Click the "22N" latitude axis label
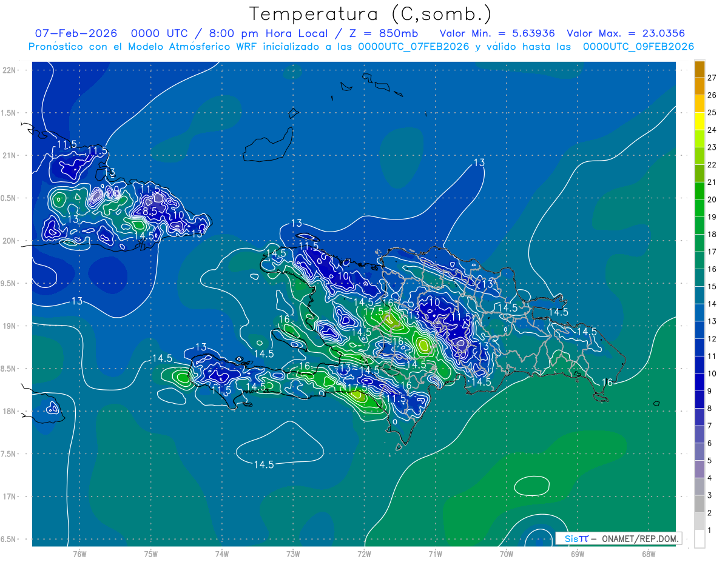 pyautogui.click(x=10, y=70)
